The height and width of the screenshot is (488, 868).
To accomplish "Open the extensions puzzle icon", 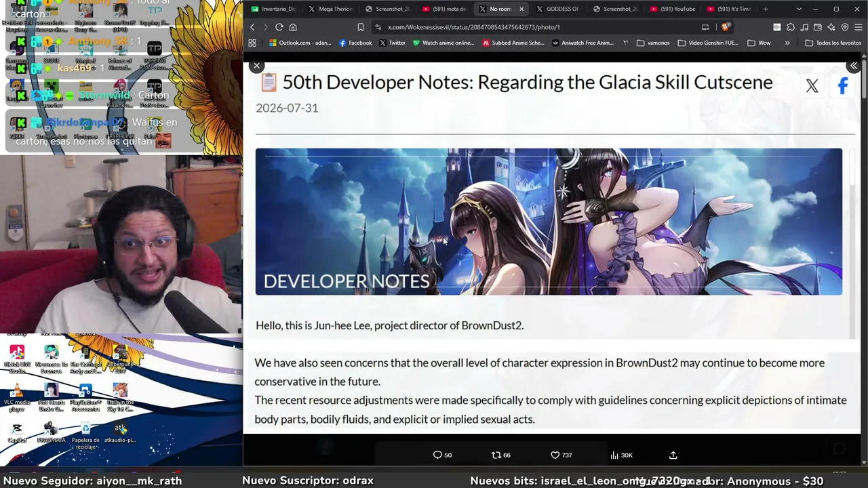I will [x=791, y=27].
